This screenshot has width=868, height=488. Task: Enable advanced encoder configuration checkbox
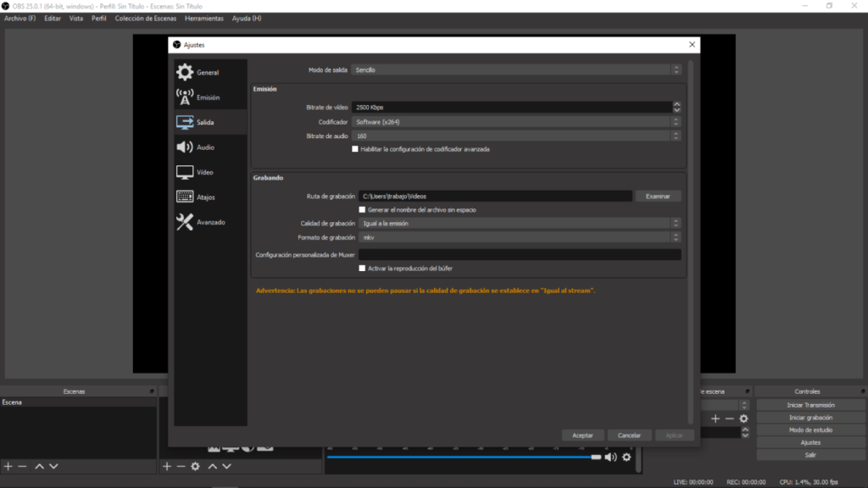[x=355, y=149]
